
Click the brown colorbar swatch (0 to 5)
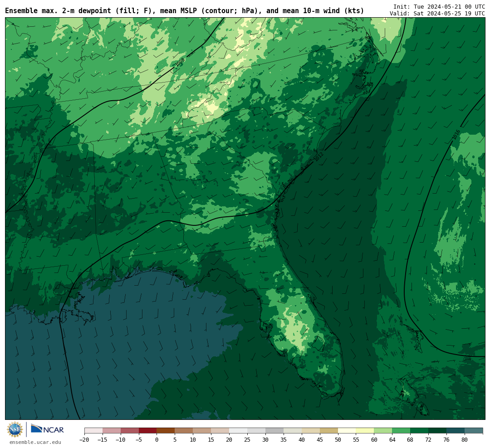pyautogui.click(x=166, y=431)
